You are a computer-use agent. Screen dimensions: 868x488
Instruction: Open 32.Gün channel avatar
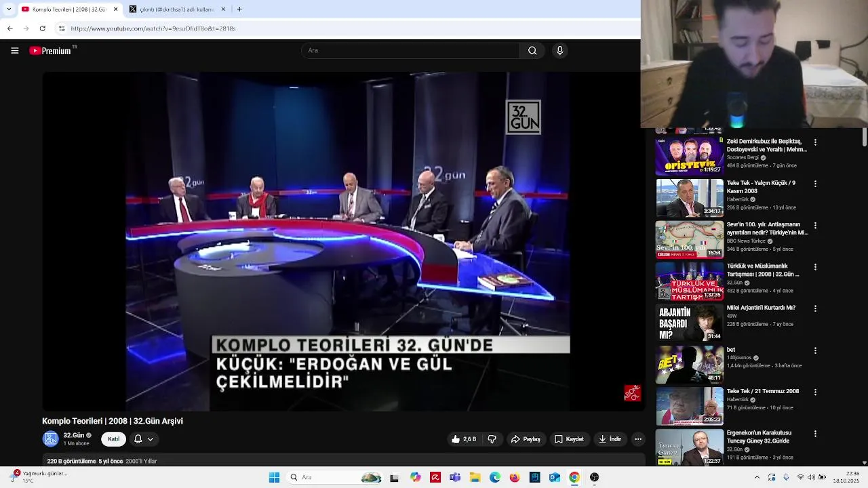click(x=51, y=439)
